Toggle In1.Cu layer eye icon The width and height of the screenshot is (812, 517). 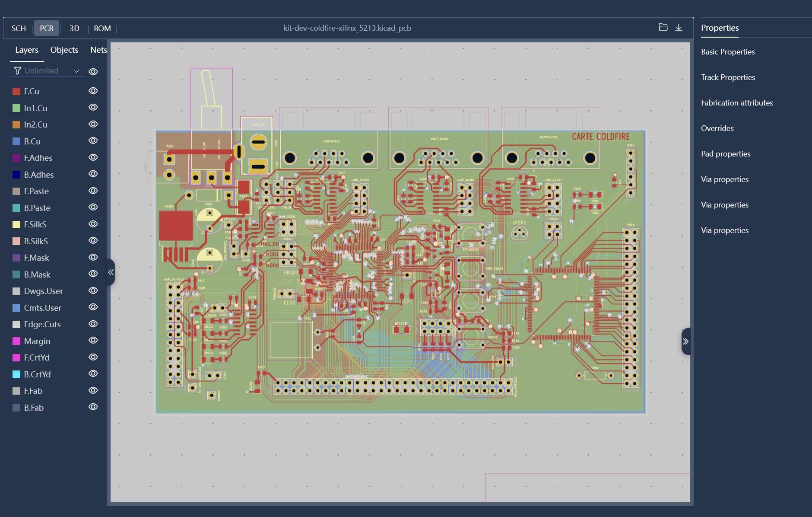93,107
